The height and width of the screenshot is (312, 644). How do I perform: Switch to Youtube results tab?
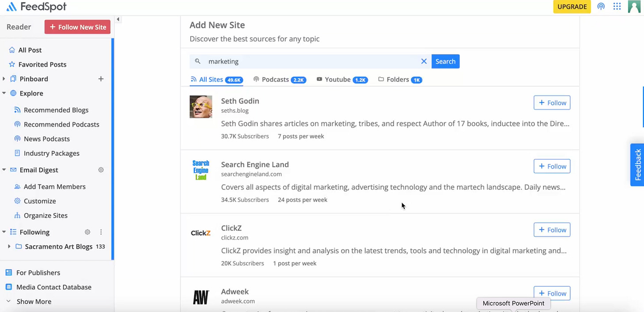342,80
